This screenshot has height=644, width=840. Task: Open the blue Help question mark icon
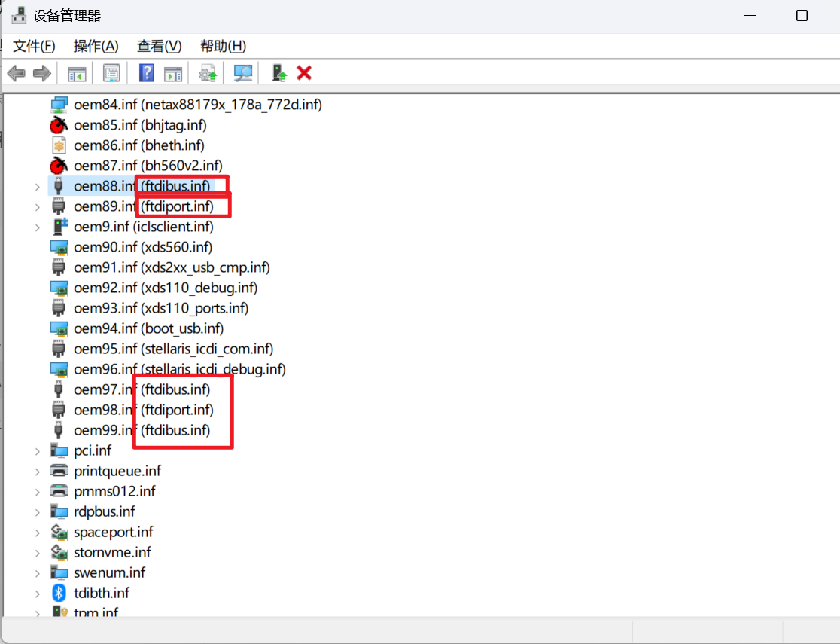146,73
